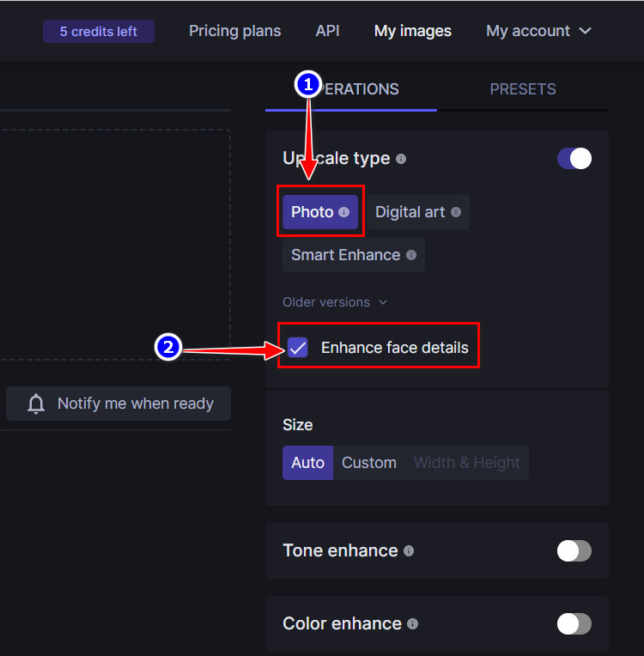This screenshot has width=644, height=656.
Task: Expand the Older versions dropdown
Action: point(335,302)
